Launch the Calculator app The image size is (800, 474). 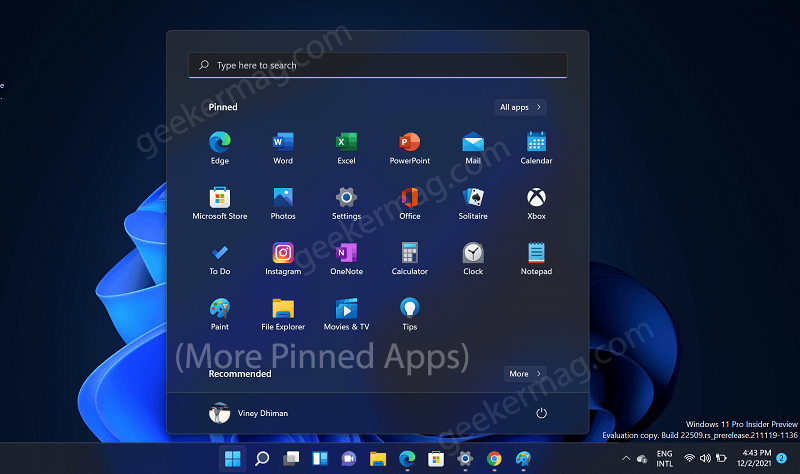tap(410, 259)
